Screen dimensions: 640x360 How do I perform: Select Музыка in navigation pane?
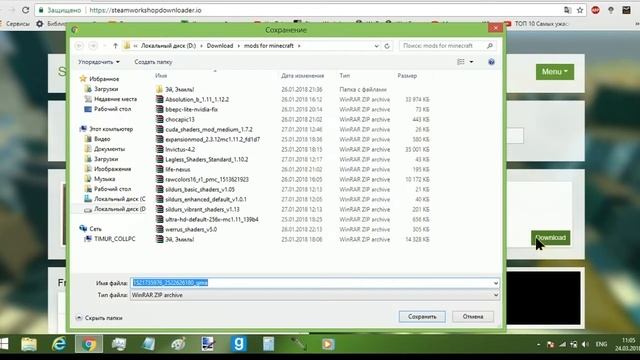coord(100,179)
